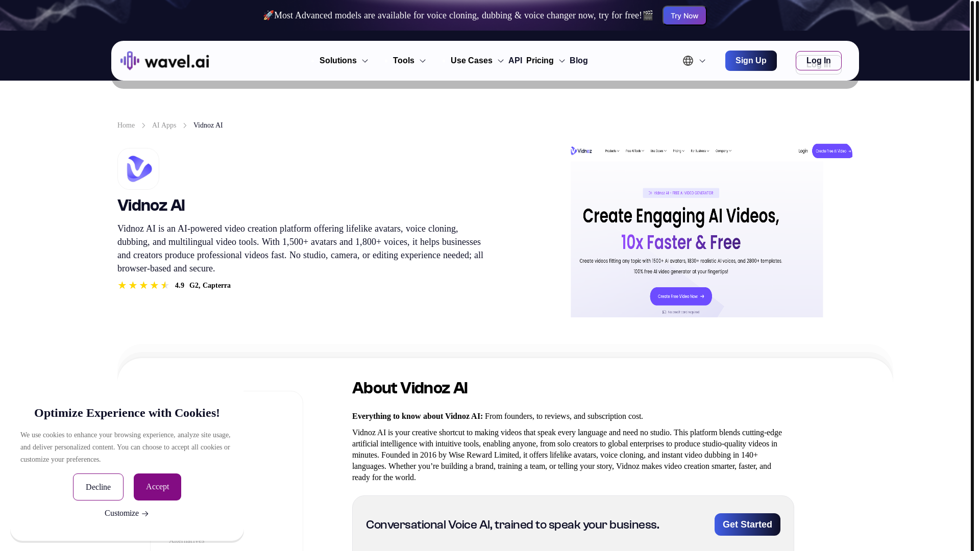The image size is (980, 551).
Task: Open the Customize cookie preferences link
Action: coord(127,513)
